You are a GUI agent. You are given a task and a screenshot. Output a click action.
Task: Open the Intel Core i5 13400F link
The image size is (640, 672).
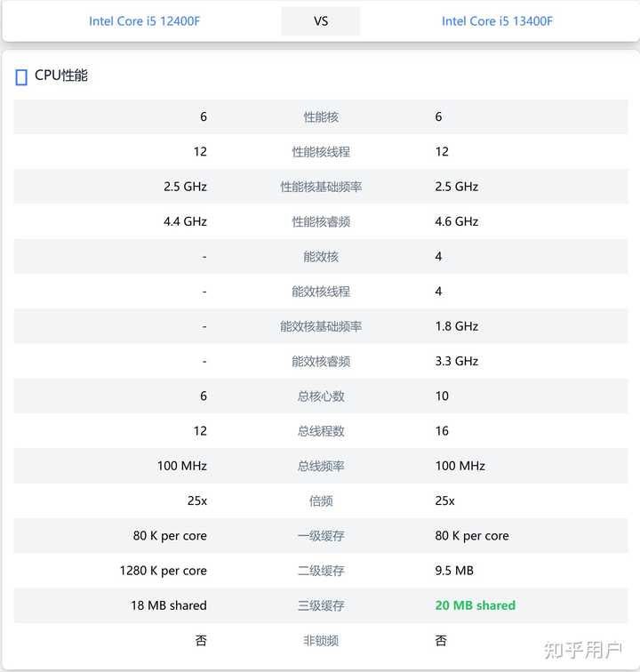(x=497, y=21)
